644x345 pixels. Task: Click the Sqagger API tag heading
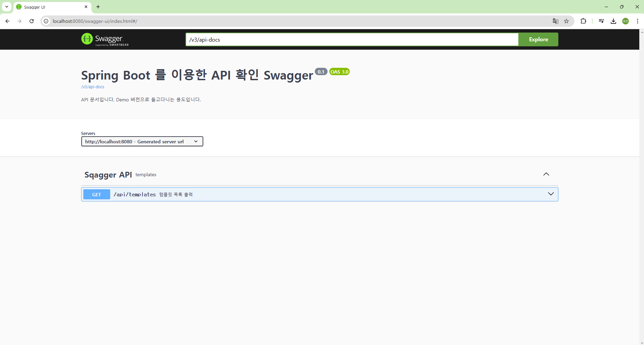(108, 175)
